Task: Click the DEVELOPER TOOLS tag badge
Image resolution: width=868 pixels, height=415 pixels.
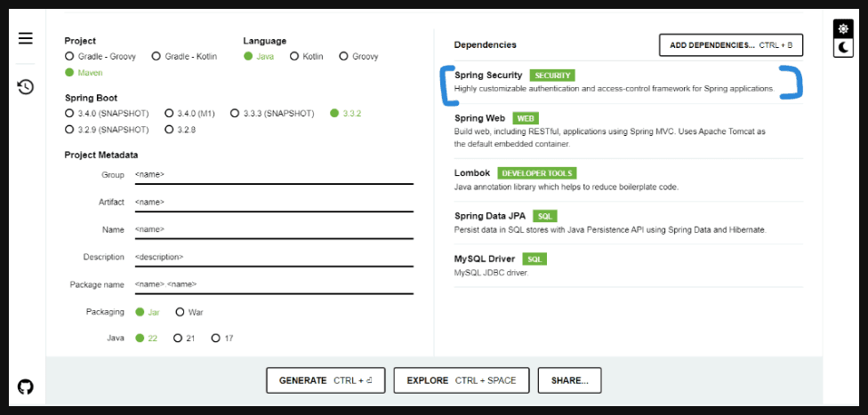Action: pos(537,173)
